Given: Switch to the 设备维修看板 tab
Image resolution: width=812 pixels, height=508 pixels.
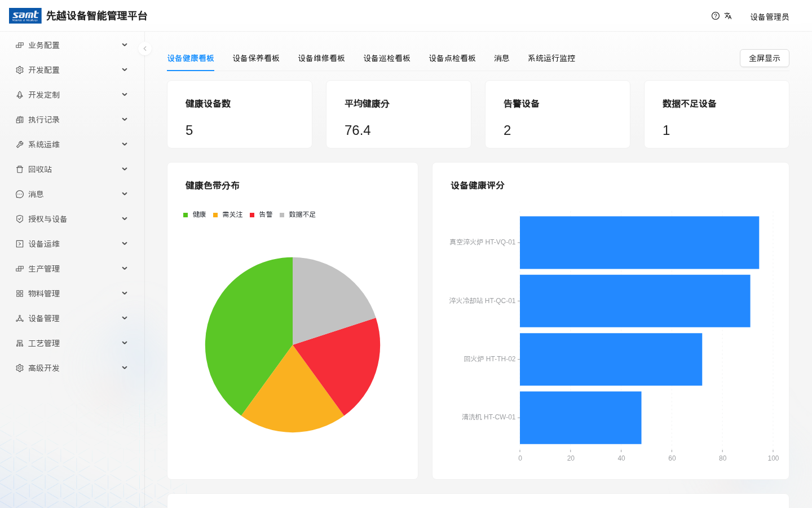Looking at the screenshot, I should (321, 58).
